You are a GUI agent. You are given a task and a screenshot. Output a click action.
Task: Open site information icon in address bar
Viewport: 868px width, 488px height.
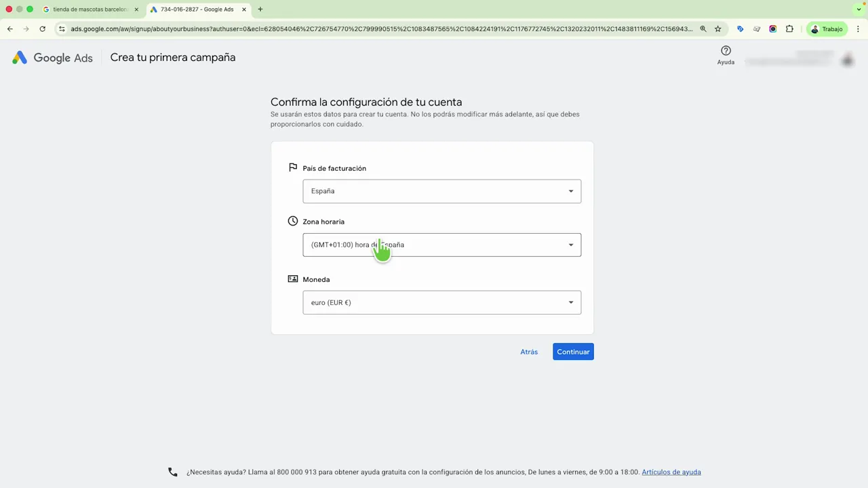click(62, 29)
